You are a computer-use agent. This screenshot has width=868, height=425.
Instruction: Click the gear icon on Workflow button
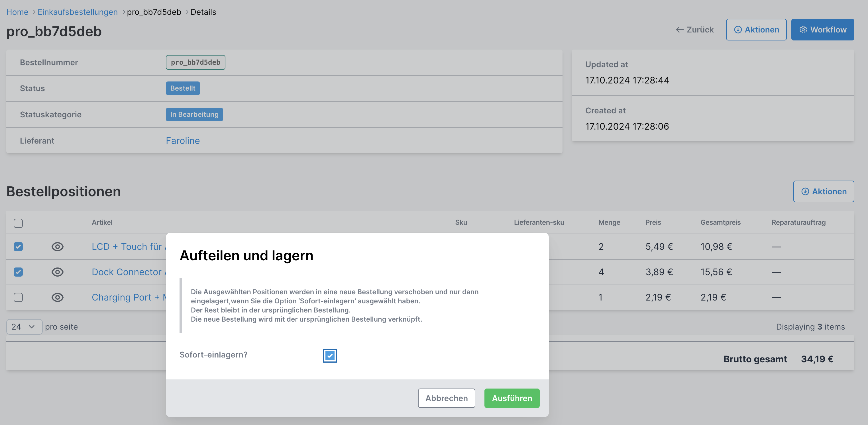tap(803, 30)
